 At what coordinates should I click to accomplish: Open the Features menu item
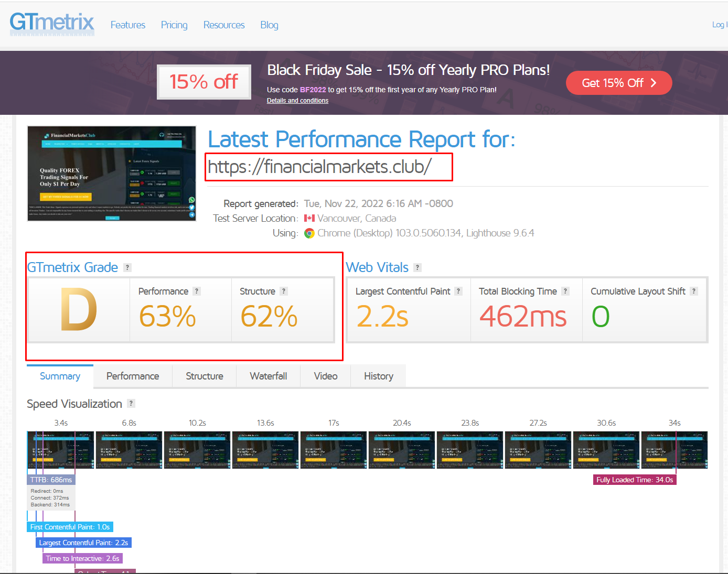click(x=128, y=25)
